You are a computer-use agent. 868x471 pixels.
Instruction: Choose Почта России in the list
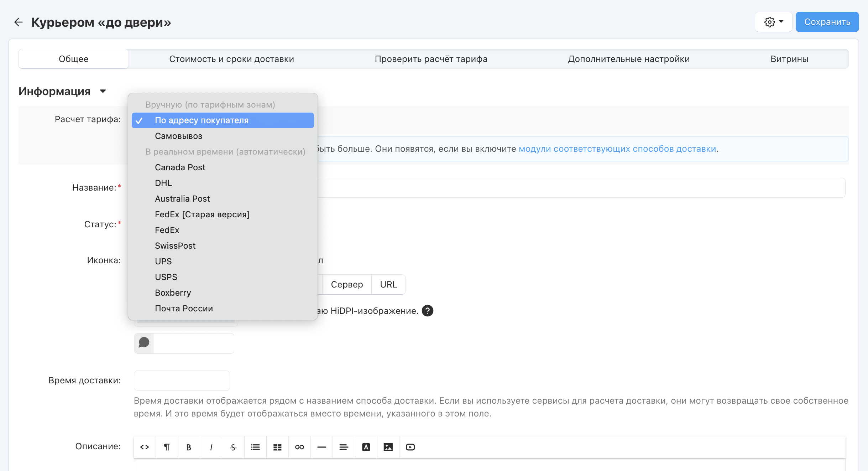[x=184, y=309]
